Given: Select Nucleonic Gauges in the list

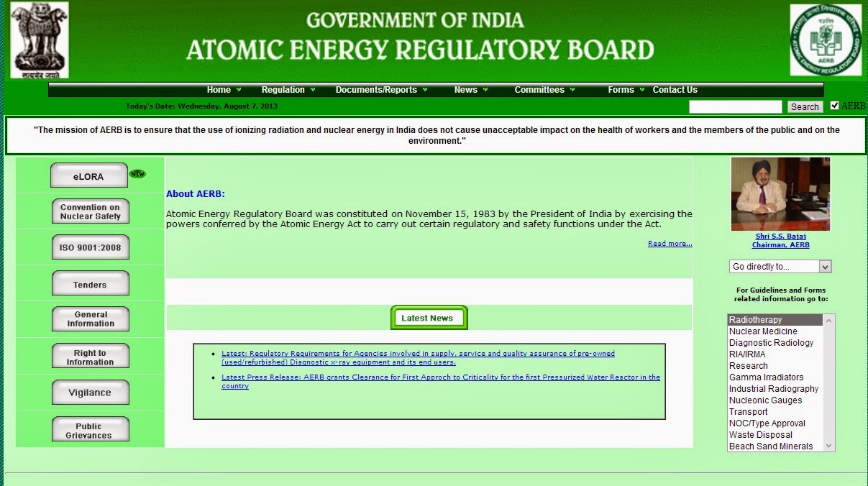Looking at the screenshot, I should point(775,400).
